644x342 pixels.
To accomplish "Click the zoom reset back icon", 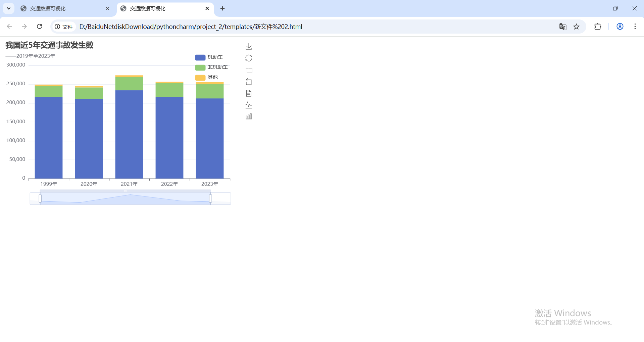I will (x=249, y=82).
